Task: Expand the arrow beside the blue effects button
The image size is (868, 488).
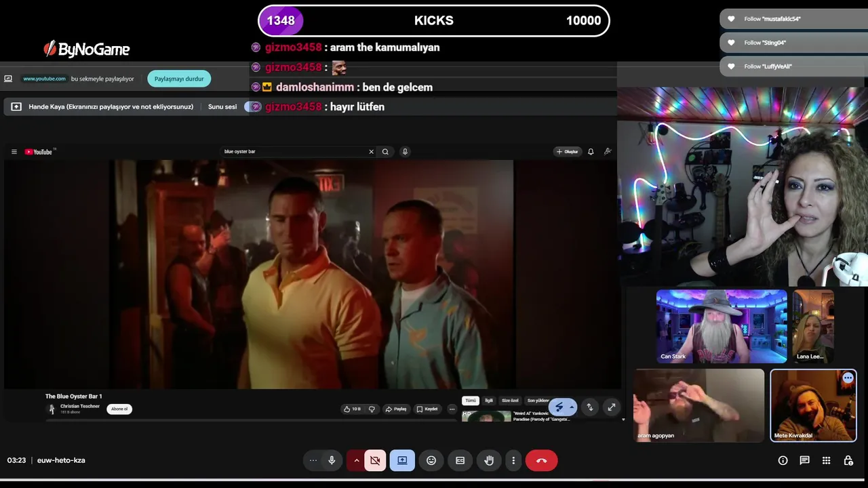Action: coord(572,407)
